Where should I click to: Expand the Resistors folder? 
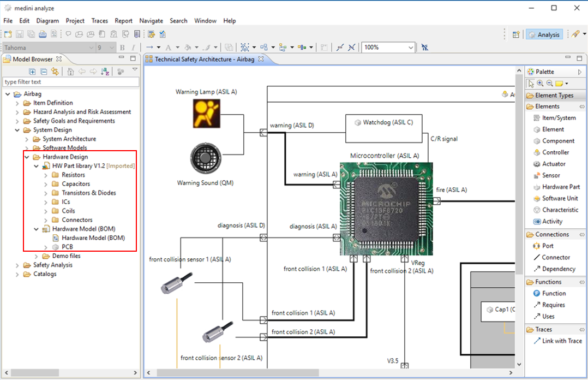(46, 175)
